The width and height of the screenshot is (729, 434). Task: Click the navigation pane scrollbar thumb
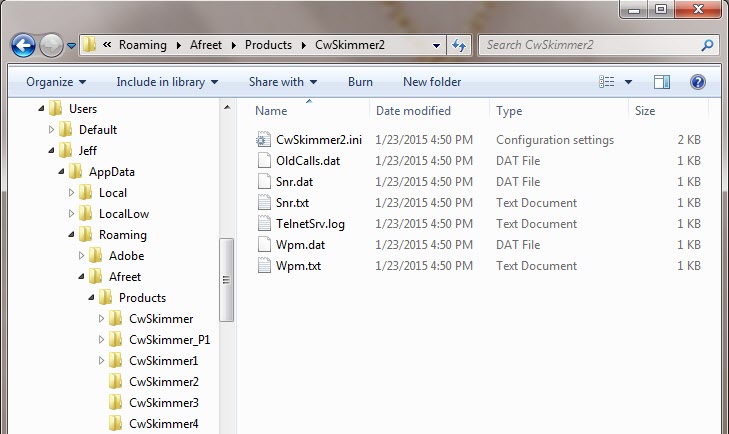[x=226, y=280]
